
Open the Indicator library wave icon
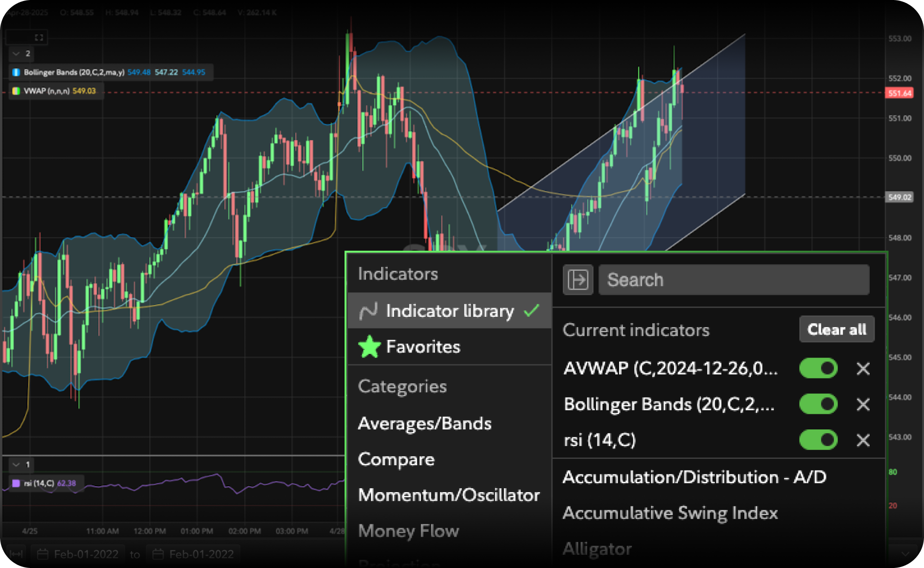click(x=370, y=310)
